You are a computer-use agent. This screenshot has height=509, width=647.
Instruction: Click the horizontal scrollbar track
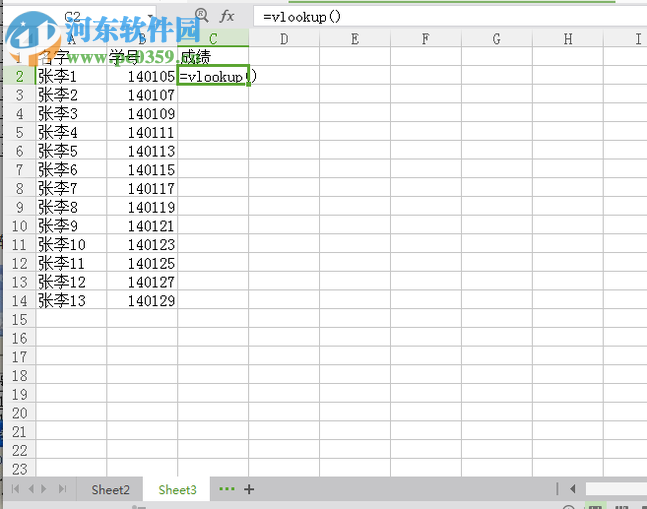(616, 489)
